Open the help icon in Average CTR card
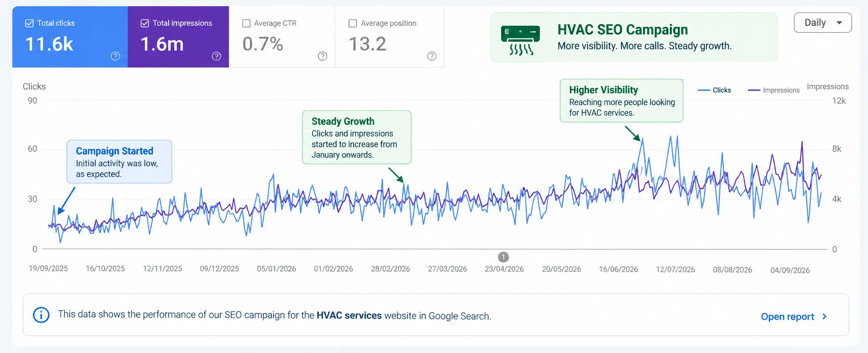Viewport: 868px width, 353px height. pyautogui.click(x=323, y=56)
